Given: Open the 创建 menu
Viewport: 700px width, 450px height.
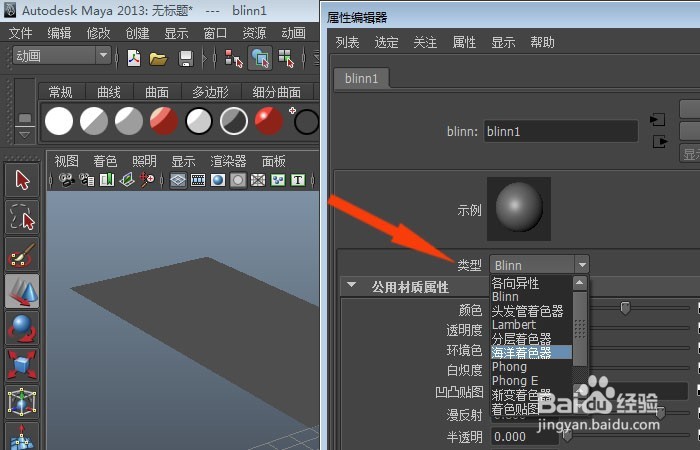Looking at the screenshot, I should pos(137,33).
